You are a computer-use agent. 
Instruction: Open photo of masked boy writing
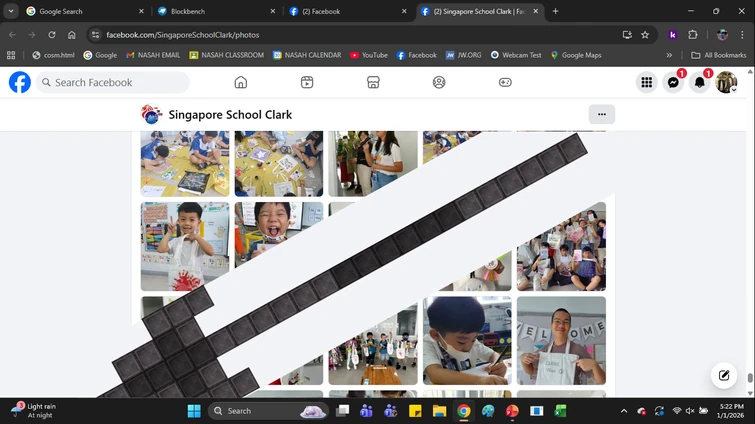click(x=467, y=341)
